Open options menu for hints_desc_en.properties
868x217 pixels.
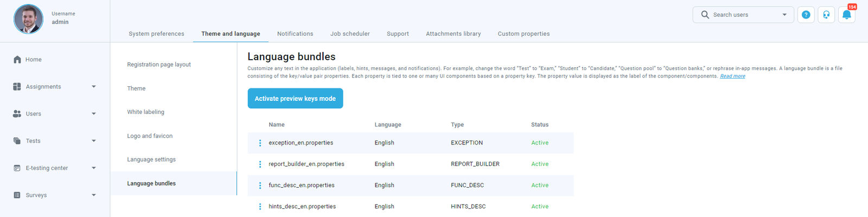click(x=260, y=207)
